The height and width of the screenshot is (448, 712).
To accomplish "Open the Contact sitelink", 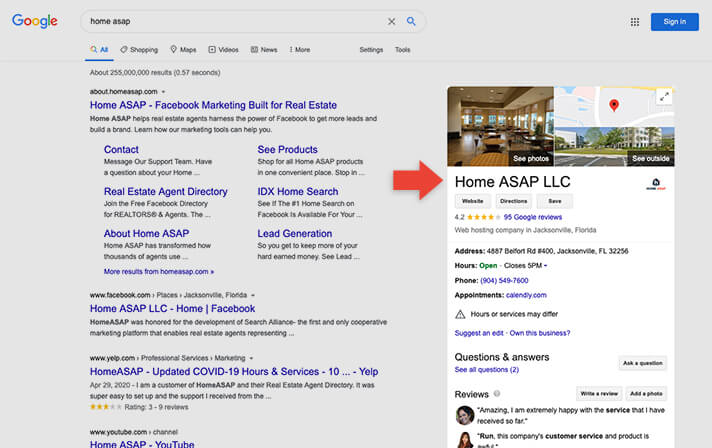I will [121, 149].
